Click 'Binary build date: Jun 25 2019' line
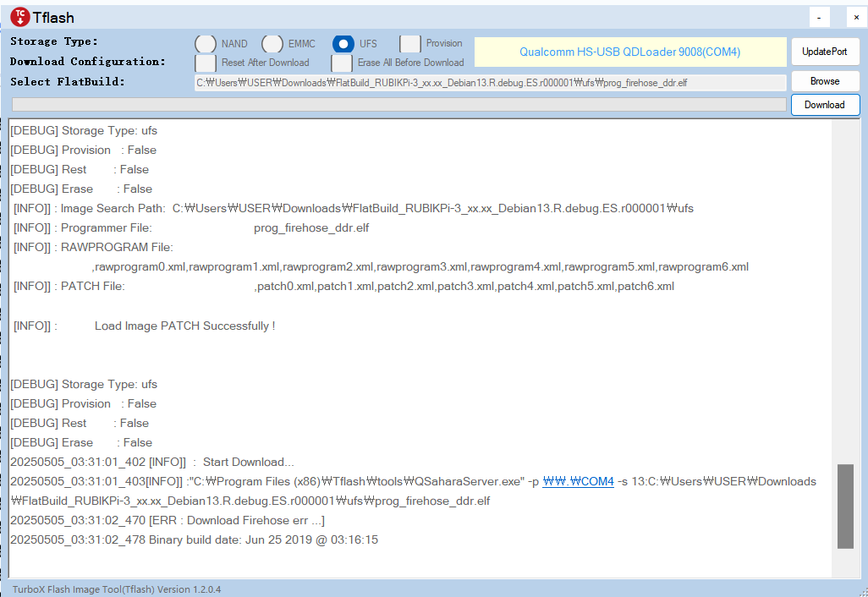This screenshot has width=868, height=597. coord(195,539)
